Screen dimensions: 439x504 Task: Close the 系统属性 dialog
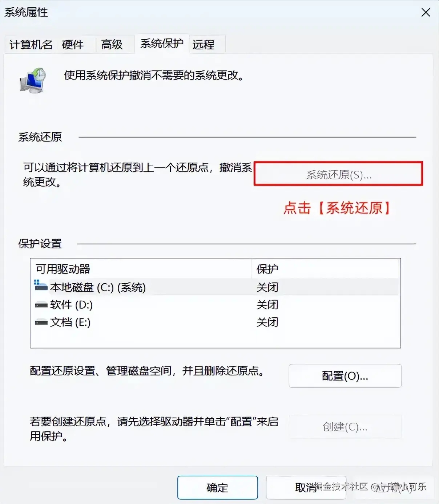[426, 13]
